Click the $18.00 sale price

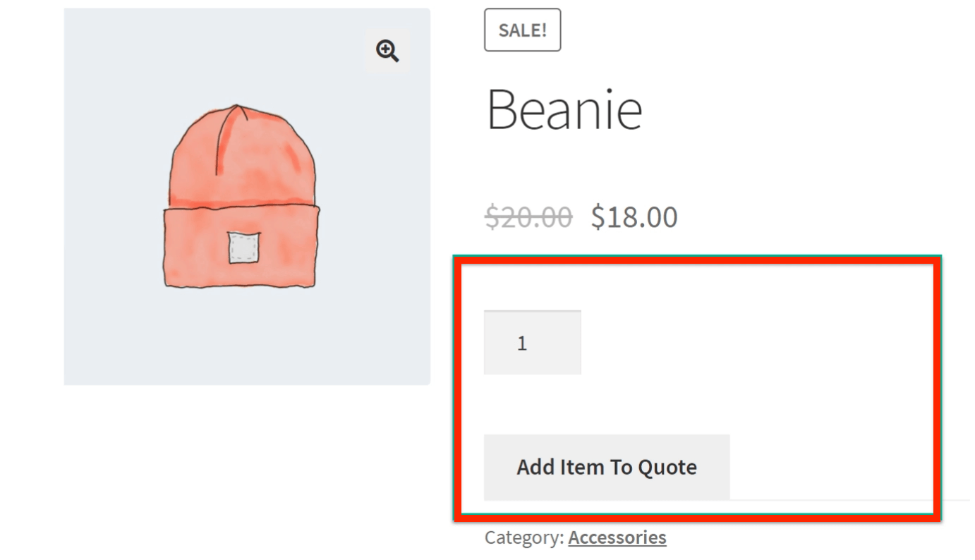coord(634,217)
